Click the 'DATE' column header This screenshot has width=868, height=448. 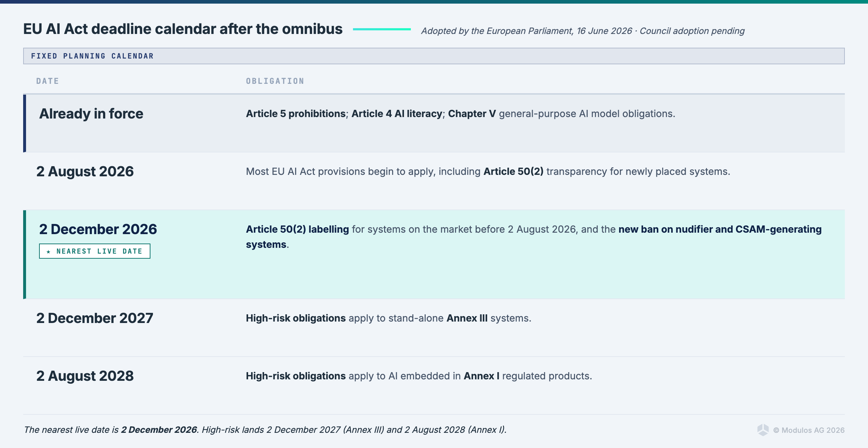click(47, 81)
